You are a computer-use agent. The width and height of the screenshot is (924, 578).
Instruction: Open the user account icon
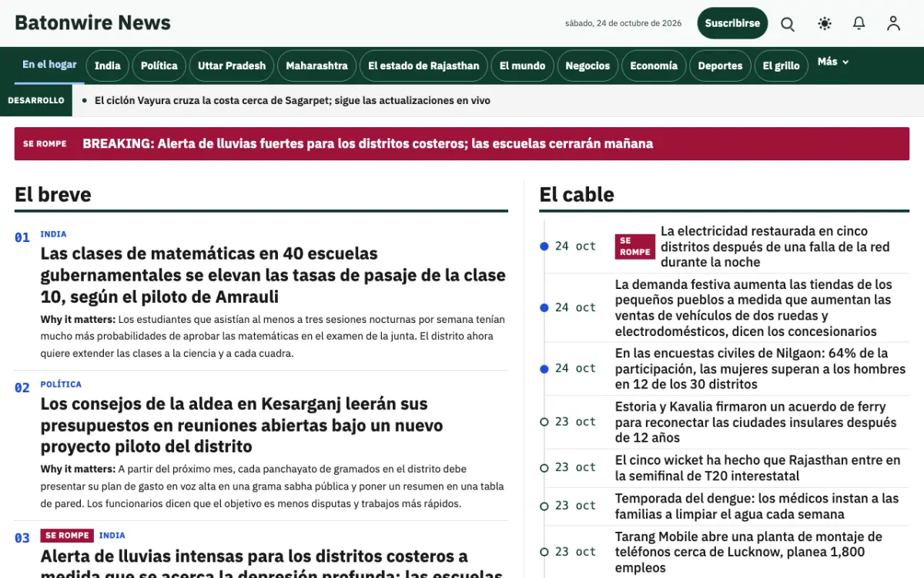click(x=893, y=23)
